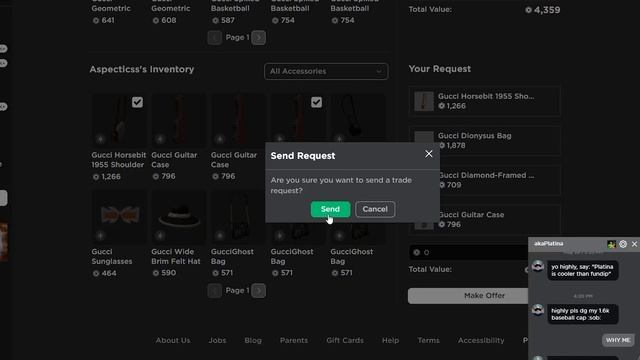The image size is (640, 360).
Task: Click the 4,359 total value amount
Action: tap(547, 10)
